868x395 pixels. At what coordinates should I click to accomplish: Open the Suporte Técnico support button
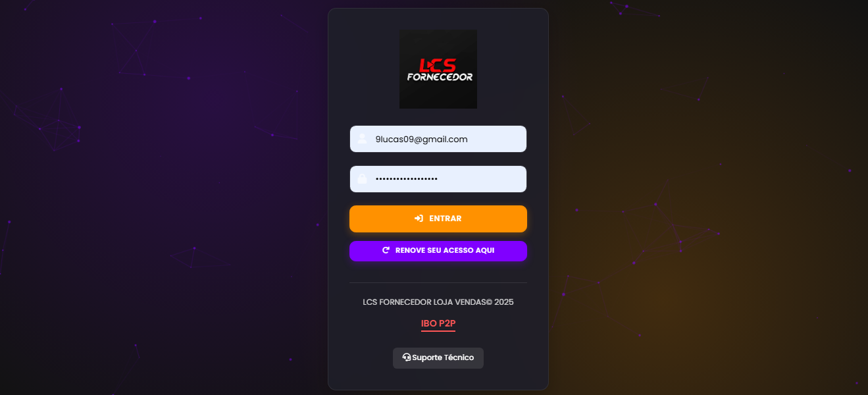click(438, 357)
